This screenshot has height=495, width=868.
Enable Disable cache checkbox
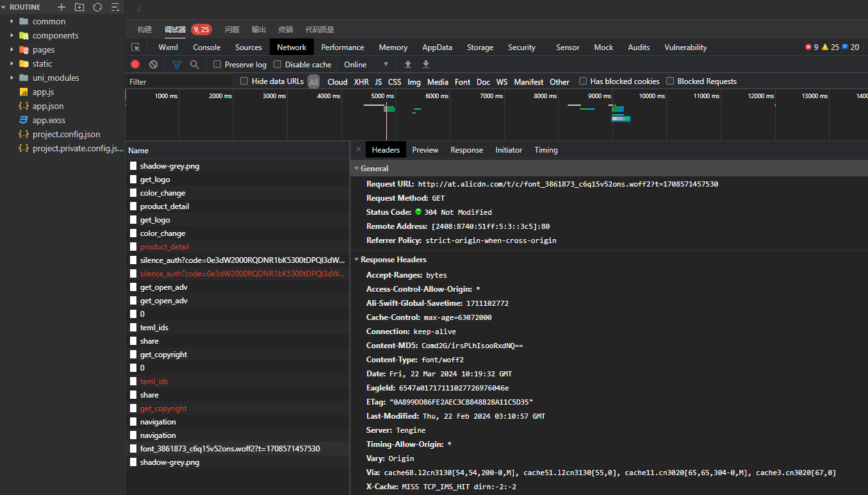coord(277,64)
